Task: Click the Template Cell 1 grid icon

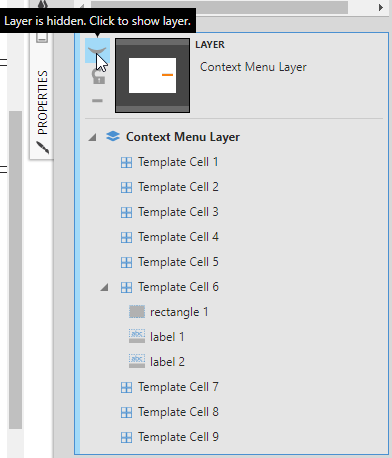Action: pos(126,163)
